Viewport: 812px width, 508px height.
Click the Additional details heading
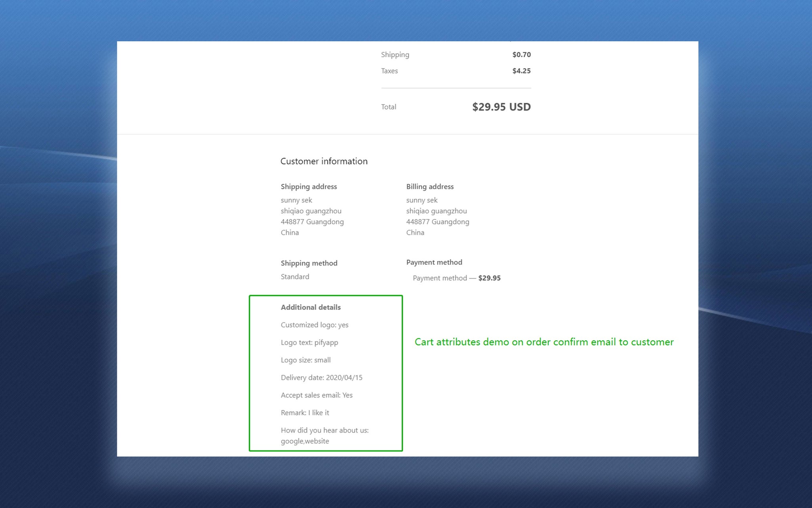310,307
